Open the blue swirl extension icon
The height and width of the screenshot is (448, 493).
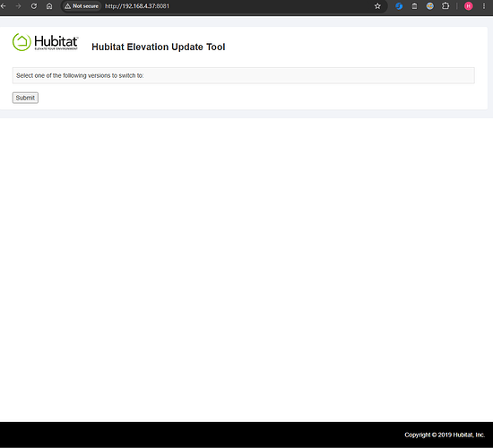[399, 6]
